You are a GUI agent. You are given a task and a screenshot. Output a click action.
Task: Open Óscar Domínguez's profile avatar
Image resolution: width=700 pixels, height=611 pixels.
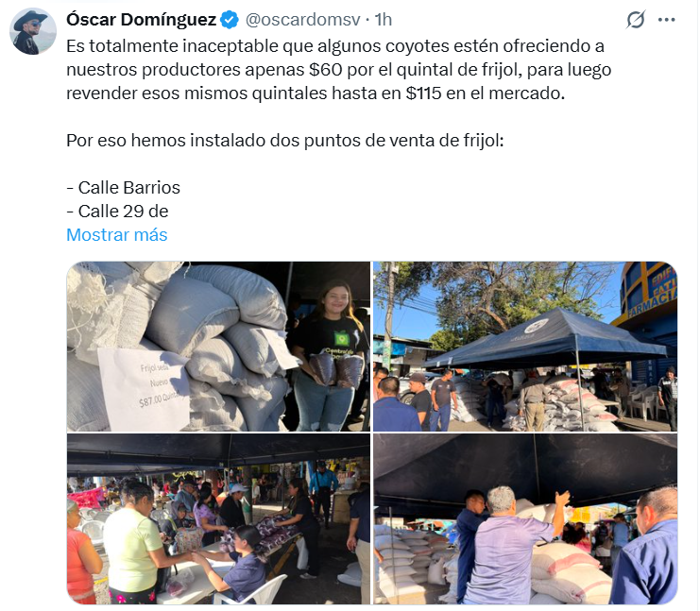tap(32, 31)
